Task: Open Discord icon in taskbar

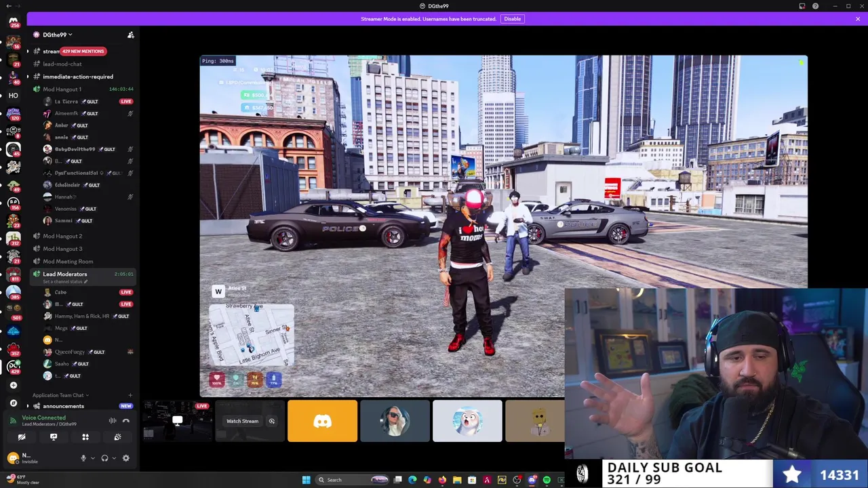Action: pyautogui.click(x=532, y=480)
